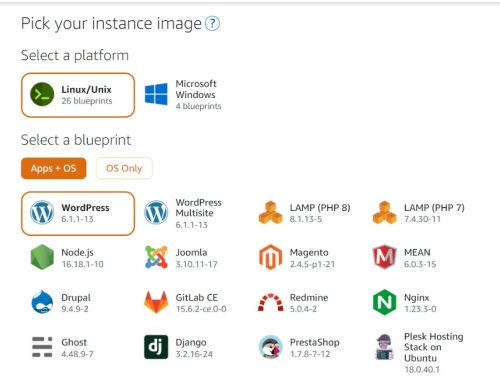Click Ghost version 4.48.9-7 text
500x383 pixels.
pos(77,354)
